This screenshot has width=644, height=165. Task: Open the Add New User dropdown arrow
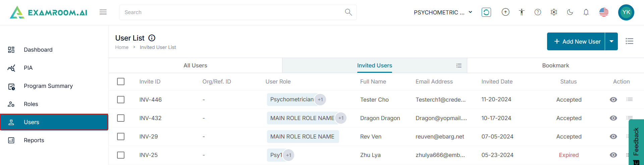pyautogui.click(x=611, y=41)
